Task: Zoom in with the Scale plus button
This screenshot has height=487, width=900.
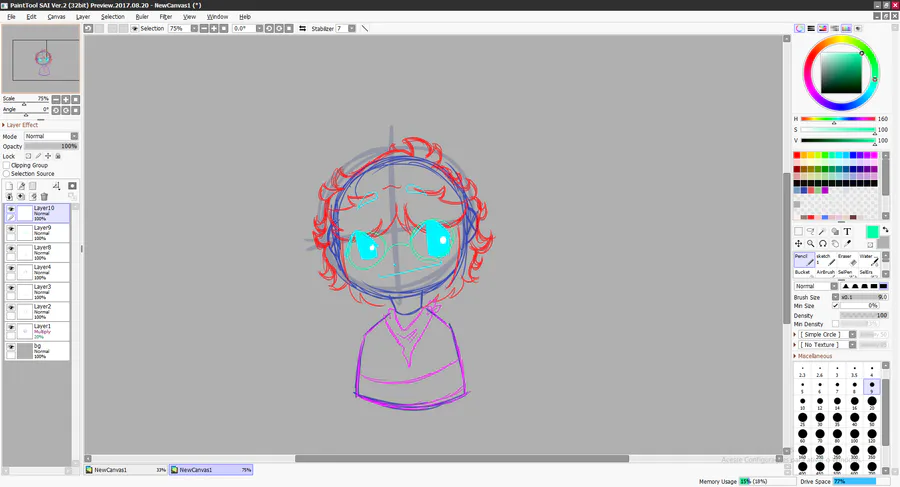Action: pos(66,99)
